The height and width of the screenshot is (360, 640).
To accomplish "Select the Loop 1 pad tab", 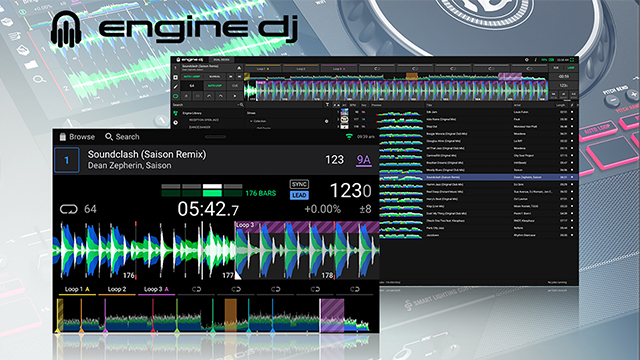I will coord(77,289).
